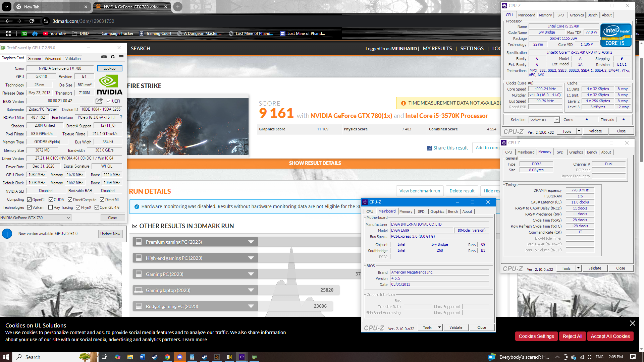Click the site info icon in address bar

(46, 21)
